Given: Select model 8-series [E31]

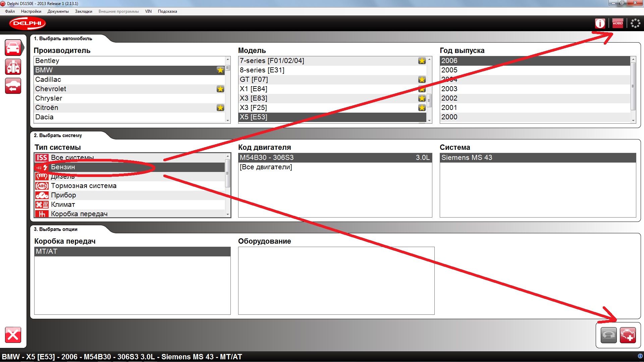Looking at the screenshot, I should click(332, 70).
